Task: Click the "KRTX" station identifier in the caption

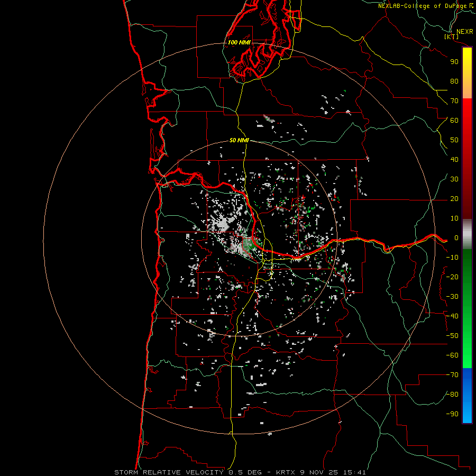Action: (x=286, y=472)
